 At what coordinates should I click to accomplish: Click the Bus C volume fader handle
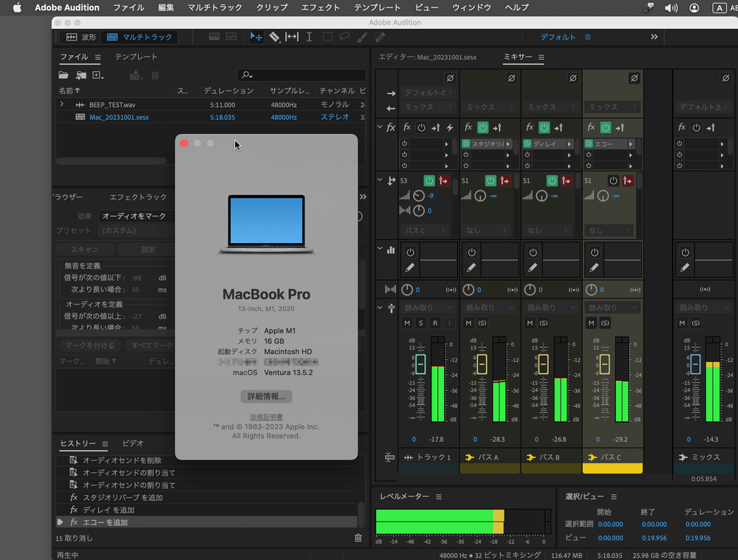(604, 363)
